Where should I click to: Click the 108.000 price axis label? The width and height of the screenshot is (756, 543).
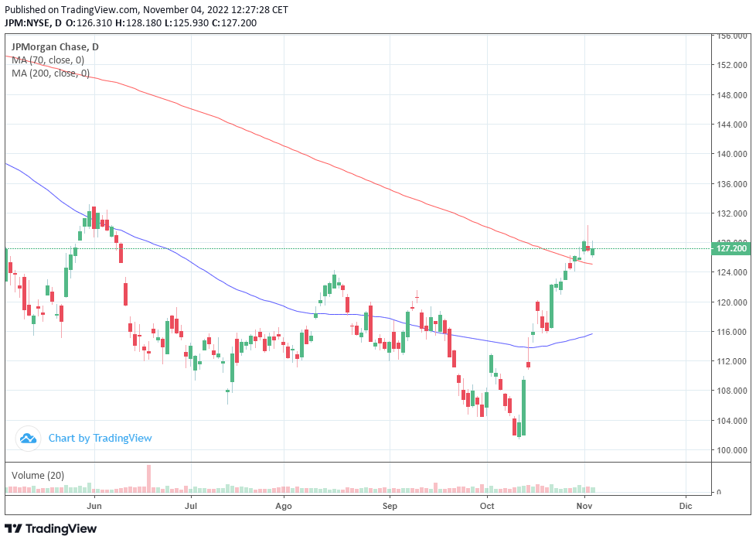(x=731, y=391)
